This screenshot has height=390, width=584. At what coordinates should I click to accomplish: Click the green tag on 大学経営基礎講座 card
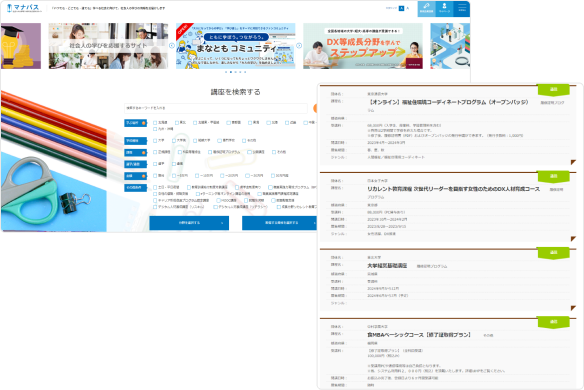coord(553,253)
